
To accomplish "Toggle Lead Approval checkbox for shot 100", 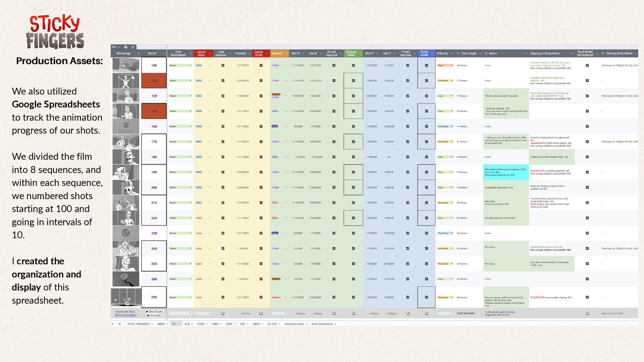I will (x=223, y=65).
